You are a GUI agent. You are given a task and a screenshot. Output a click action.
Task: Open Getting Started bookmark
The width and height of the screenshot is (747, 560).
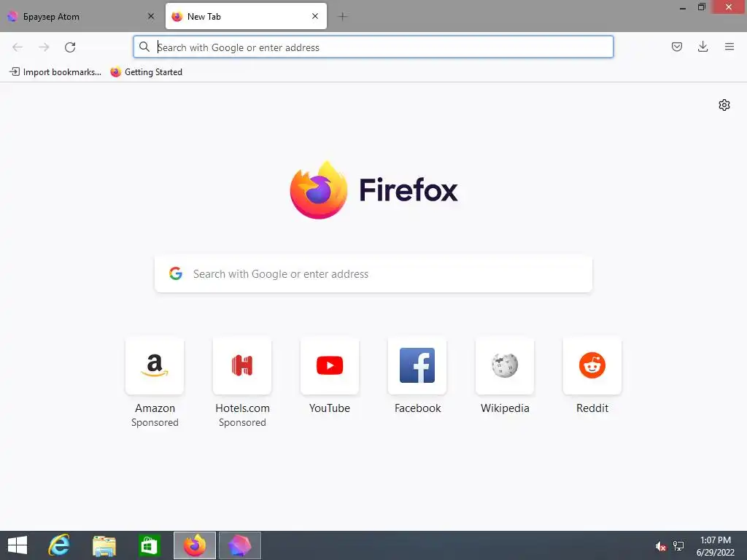tap(146, 72)
